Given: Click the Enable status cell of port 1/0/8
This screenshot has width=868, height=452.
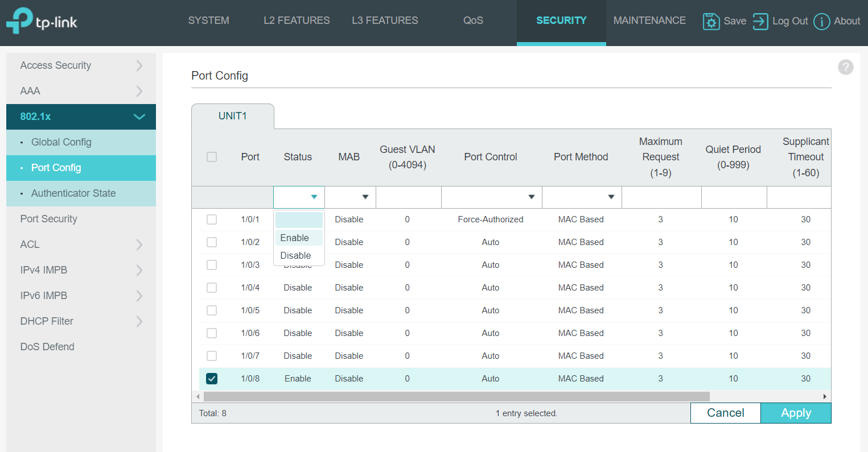Looking at the screenshot, I should pos(298,379).
